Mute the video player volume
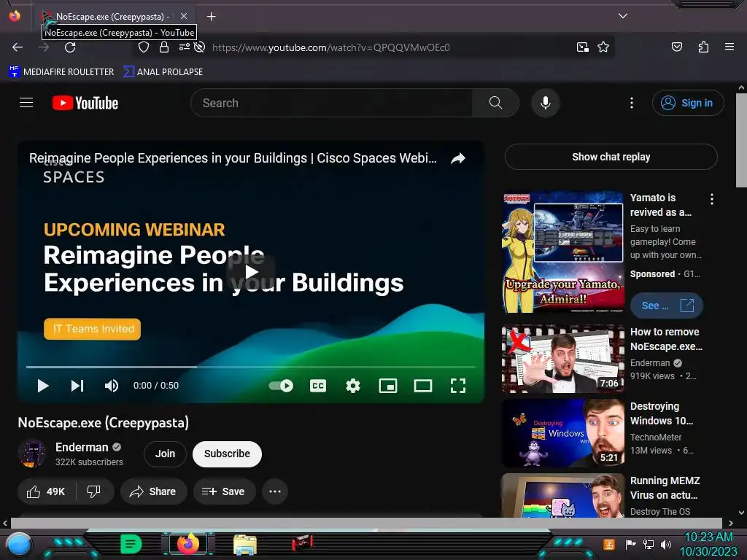Viewport: 747px width, 560px height. (112, 386)
